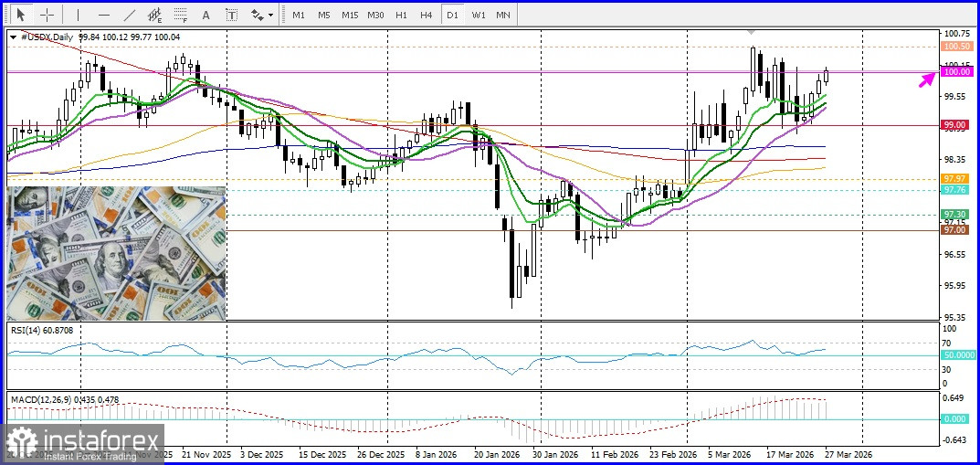
Task: Toggle the H4 timeframe
Action: (426, 15)
